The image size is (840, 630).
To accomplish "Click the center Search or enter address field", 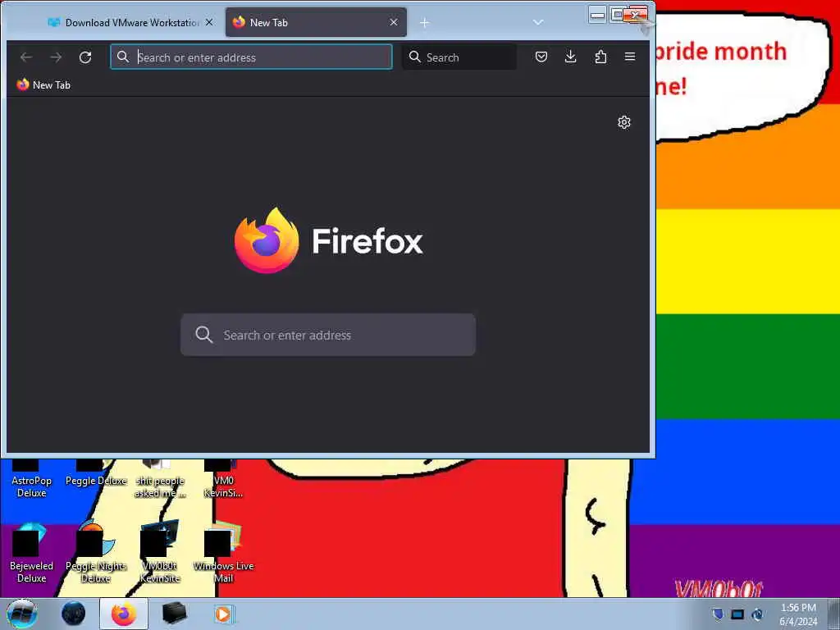I will tap(328, 335).
